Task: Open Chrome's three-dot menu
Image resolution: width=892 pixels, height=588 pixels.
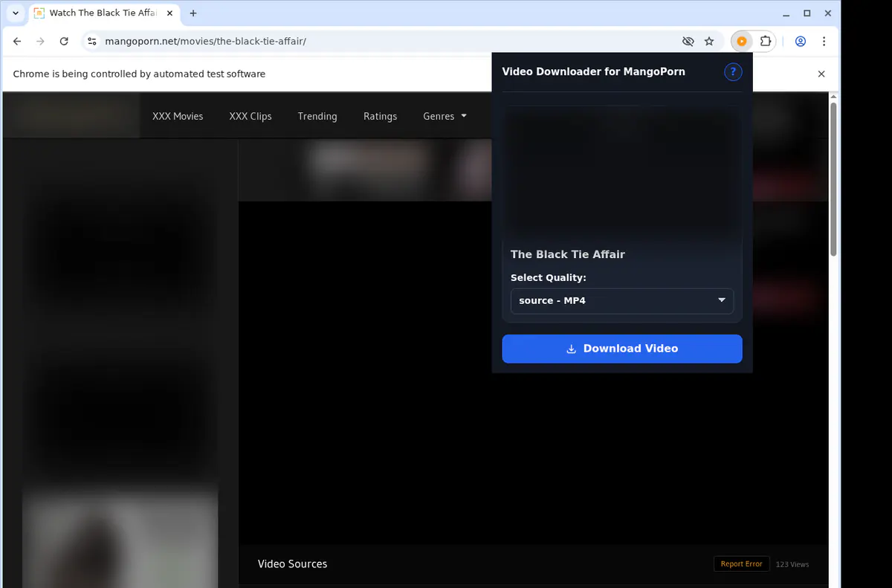Action: [x=824, y=42]
